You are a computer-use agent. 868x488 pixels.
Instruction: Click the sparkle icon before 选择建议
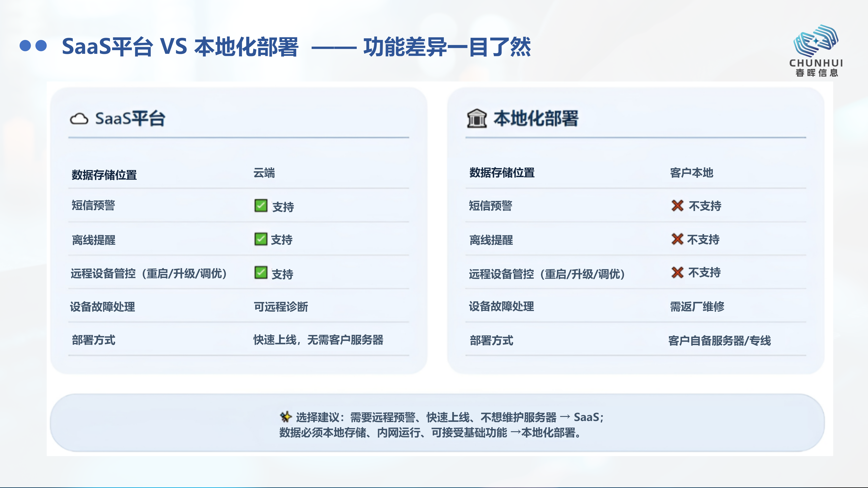[286, 417]
